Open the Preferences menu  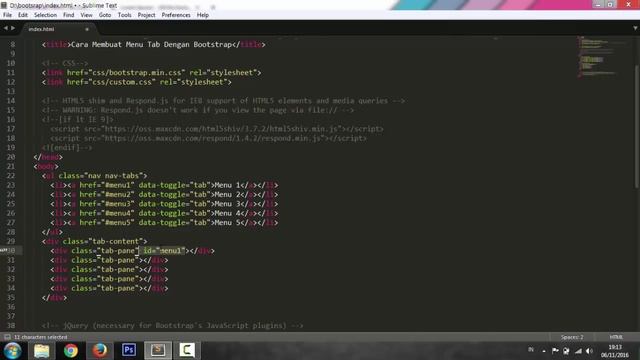coord(176,15)
